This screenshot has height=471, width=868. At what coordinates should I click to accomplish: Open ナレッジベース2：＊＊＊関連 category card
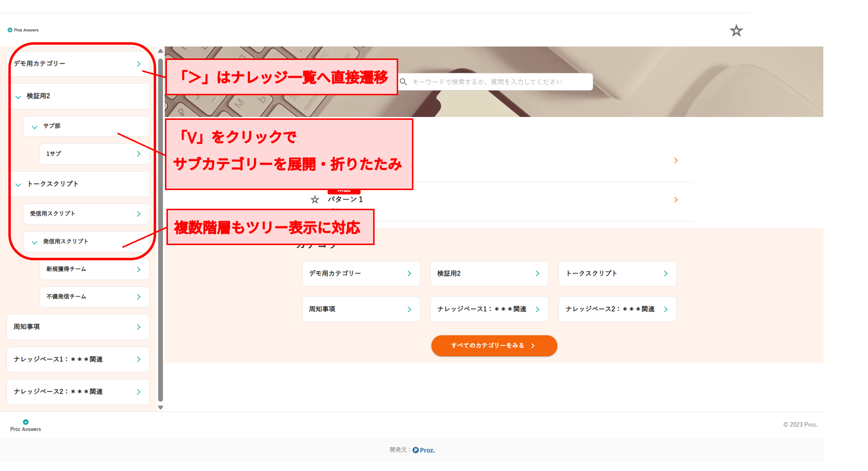point(618,309)
